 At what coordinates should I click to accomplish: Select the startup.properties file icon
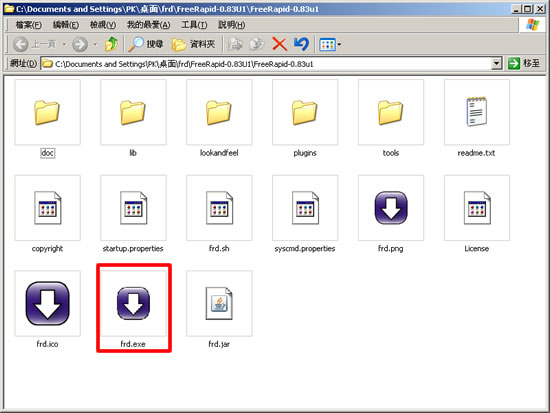(133, 208)
